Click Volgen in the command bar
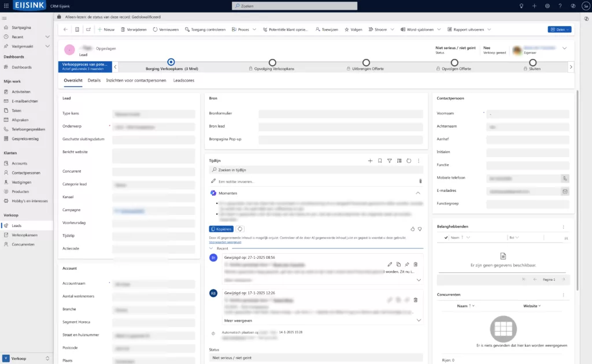 click(x=353, y=29)
